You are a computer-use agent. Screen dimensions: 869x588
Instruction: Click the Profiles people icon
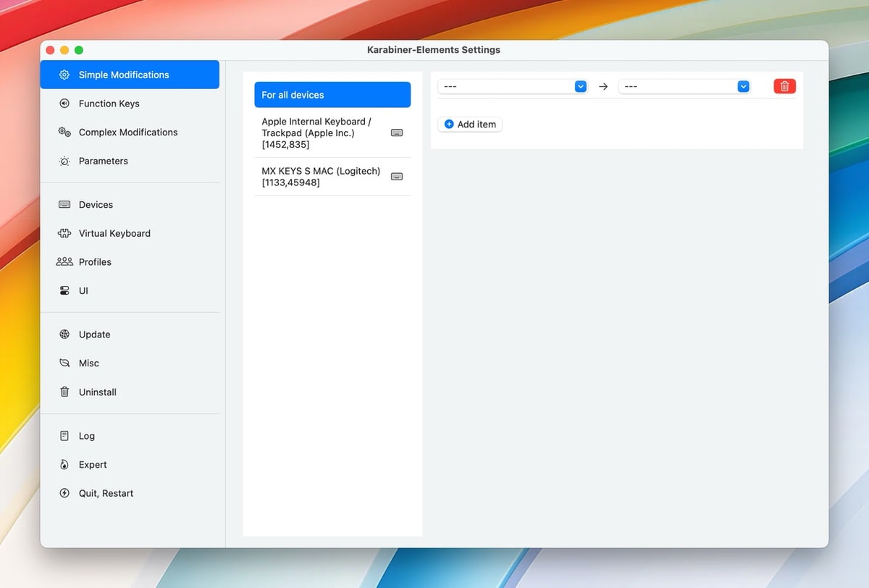tap(64, 262)
